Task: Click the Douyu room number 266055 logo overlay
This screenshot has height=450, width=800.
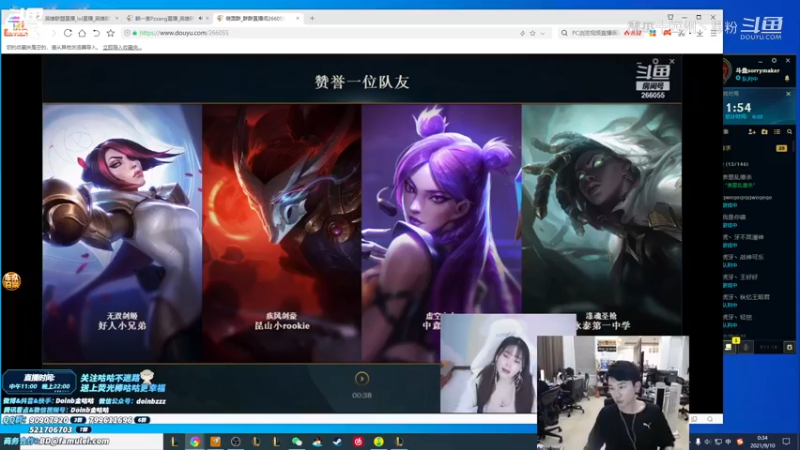Action: pyautogui.click(x=653, y=80)
